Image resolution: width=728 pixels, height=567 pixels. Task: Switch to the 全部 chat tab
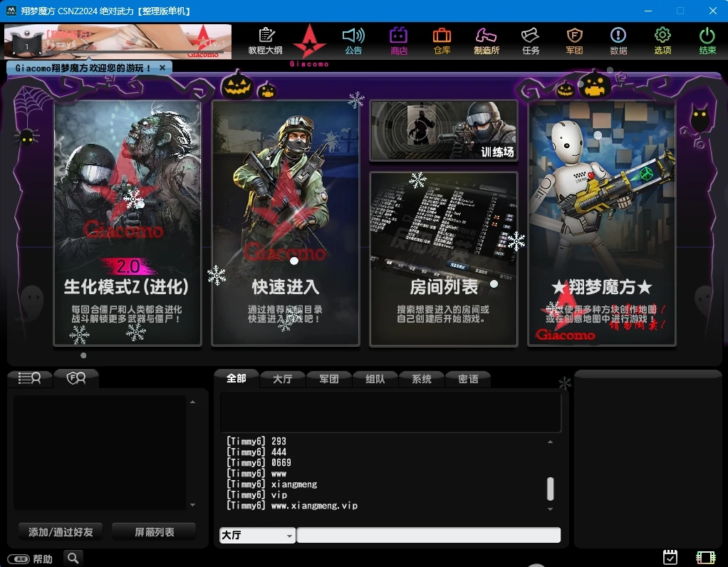(236, 378)
